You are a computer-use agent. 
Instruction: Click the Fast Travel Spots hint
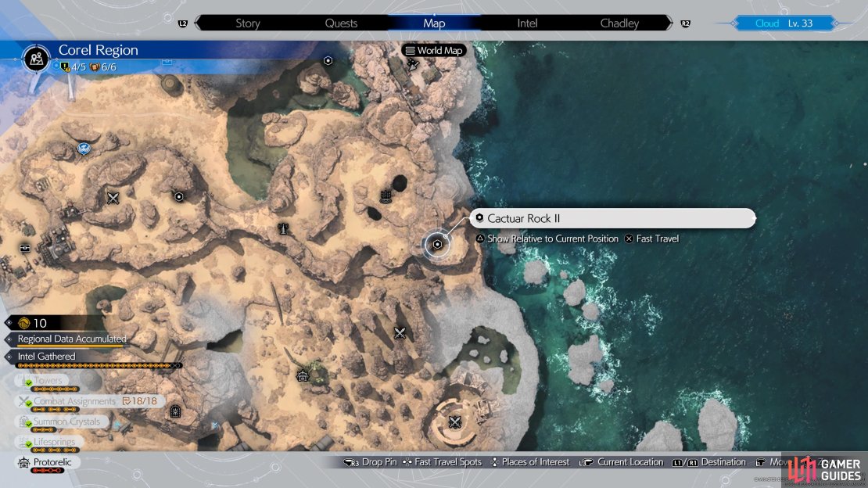[442, 462]
